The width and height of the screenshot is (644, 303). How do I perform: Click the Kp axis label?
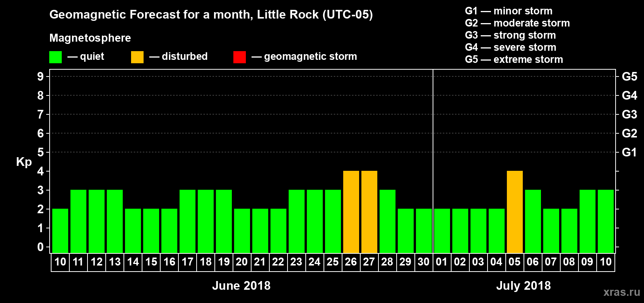click(x=24, y=162)
